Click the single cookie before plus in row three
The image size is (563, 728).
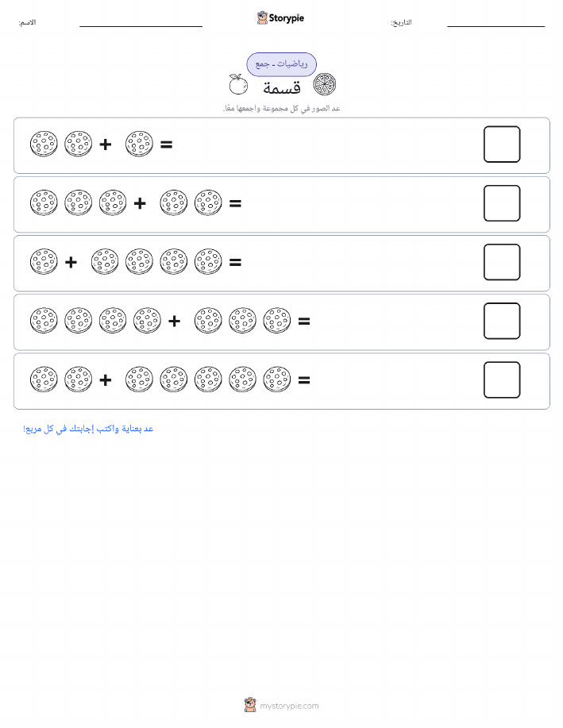coord(44,261)
